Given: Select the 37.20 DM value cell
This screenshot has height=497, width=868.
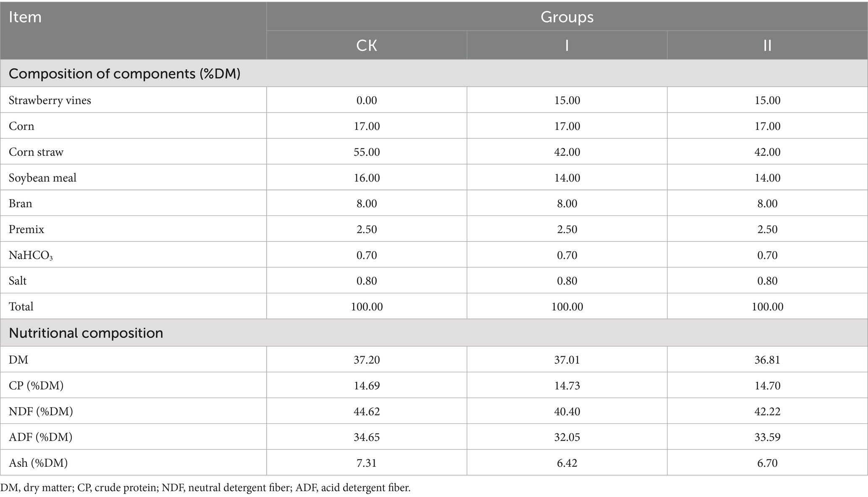Looking at the screenshot, I should (x=367, y=360).
